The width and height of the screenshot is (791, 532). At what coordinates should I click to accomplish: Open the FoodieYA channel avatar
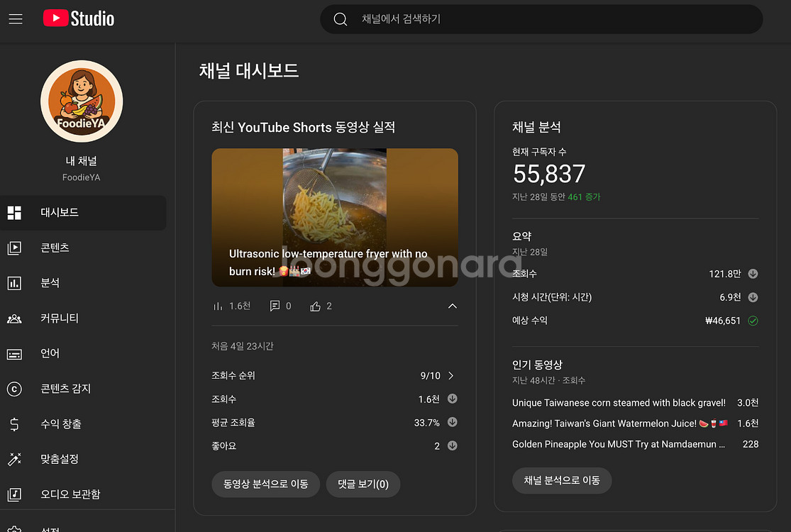coord(81,101)
